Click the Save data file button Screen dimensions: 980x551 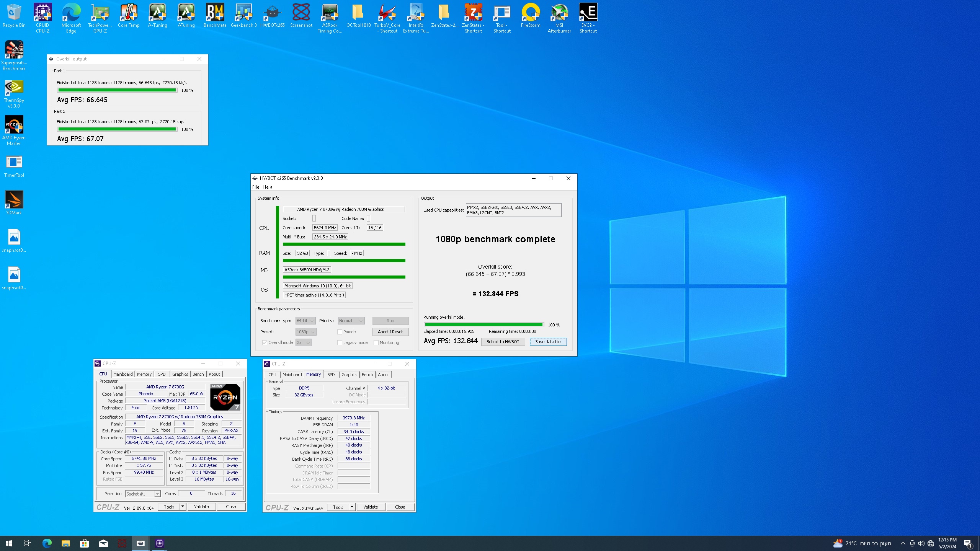pos(548,342)
